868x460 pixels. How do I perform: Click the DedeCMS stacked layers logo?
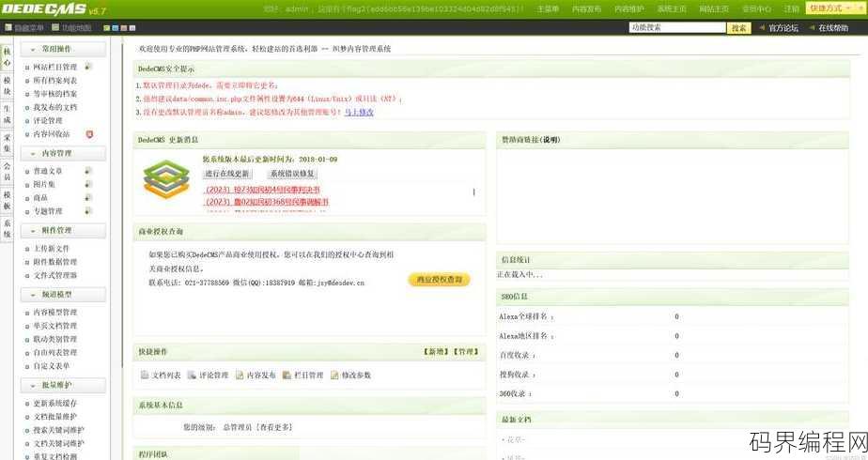(166, 179)
